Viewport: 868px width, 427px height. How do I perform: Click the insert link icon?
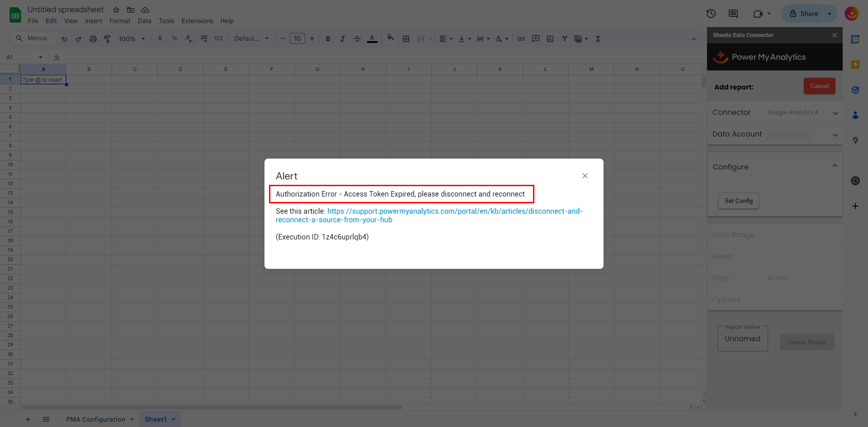[x=521, y=39]
